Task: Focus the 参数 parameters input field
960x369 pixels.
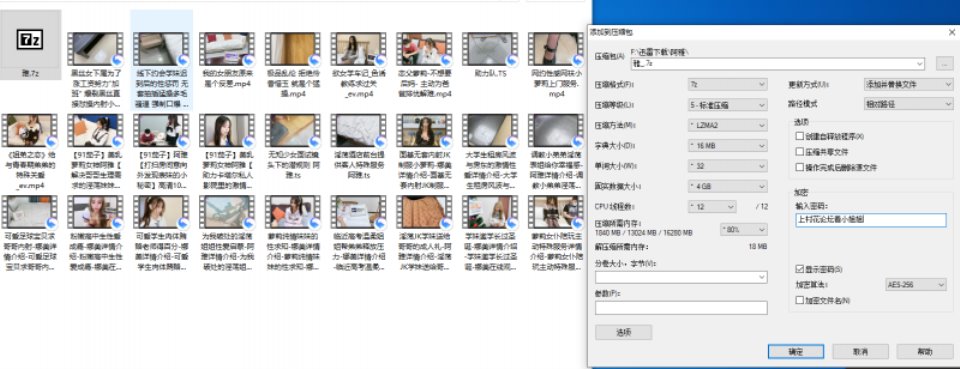Action: click(x=681, y=308)
